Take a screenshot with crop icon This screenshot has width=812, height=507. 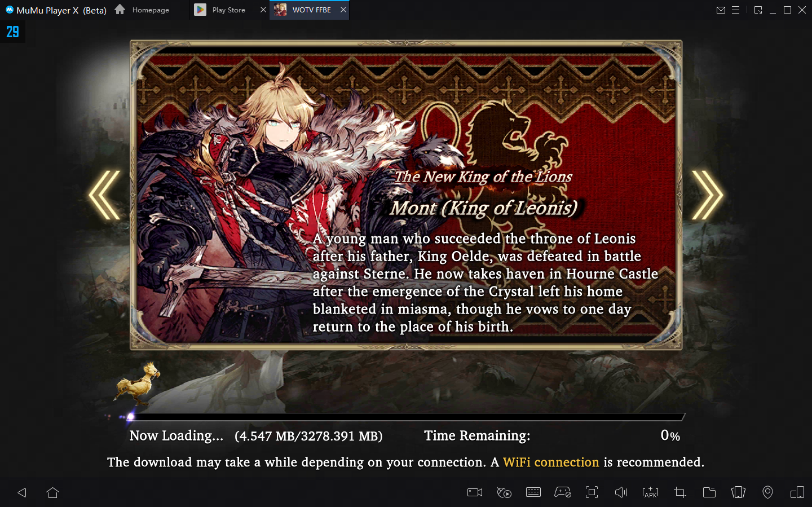coord(680,492)
